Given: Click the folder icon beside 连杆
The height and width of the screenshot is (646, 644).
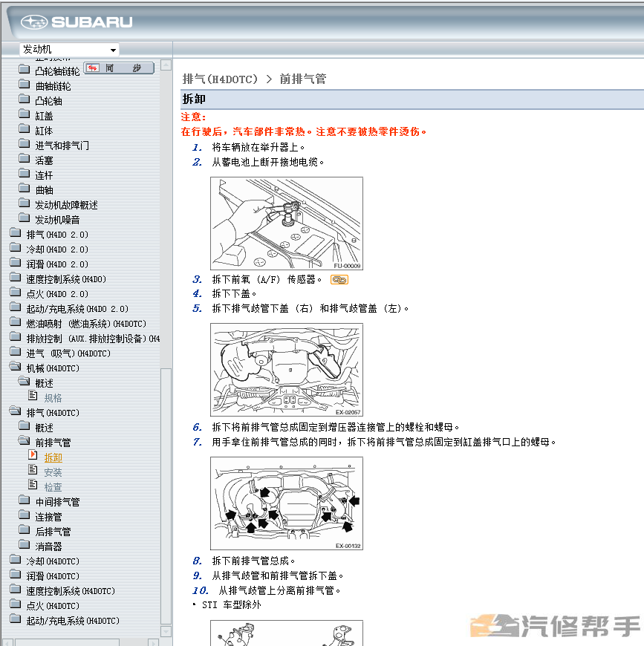Looking at the screenshot, I should coord(25,174).
